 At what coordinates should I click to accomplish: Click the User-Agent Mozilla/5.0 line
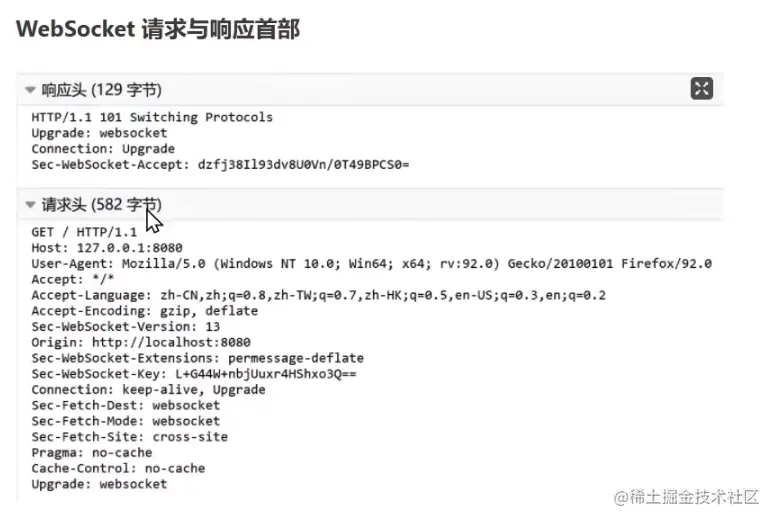(x=370, y=263)
